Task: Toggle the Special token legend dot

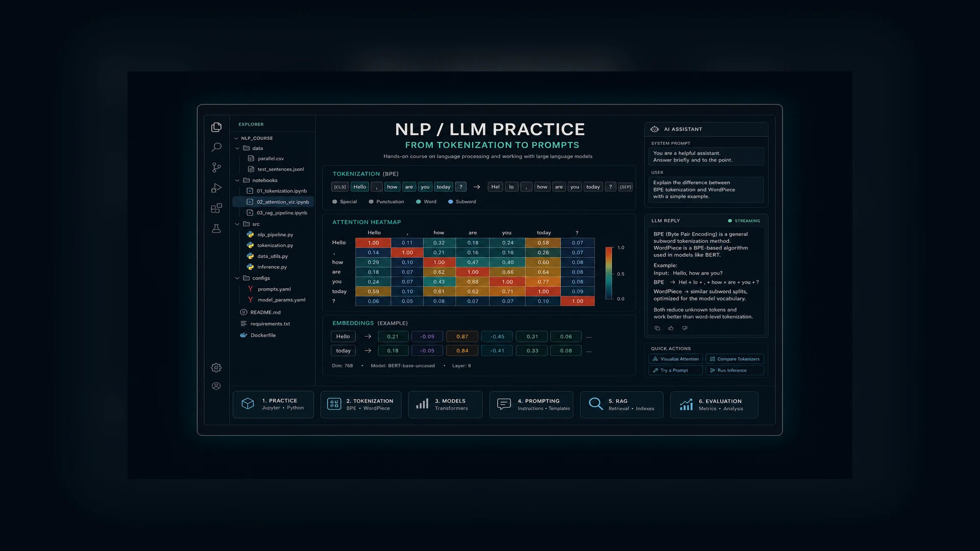Action: coord(335,202)
